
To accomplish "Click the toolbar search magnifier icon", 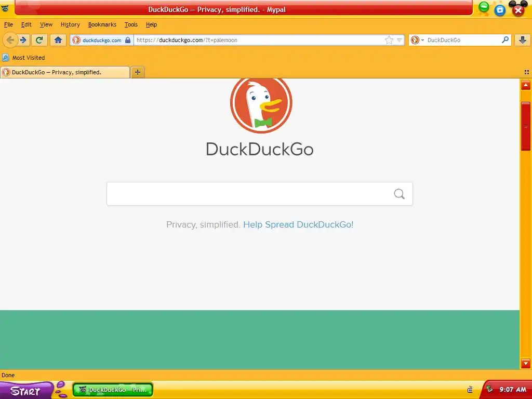I will tap(505, 39).
